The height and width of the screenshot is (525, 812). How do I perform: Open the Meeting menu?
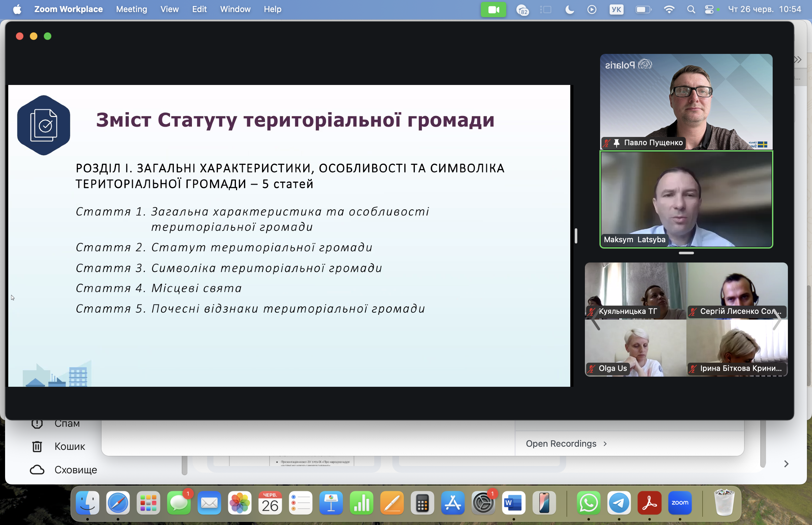point(132,9)
